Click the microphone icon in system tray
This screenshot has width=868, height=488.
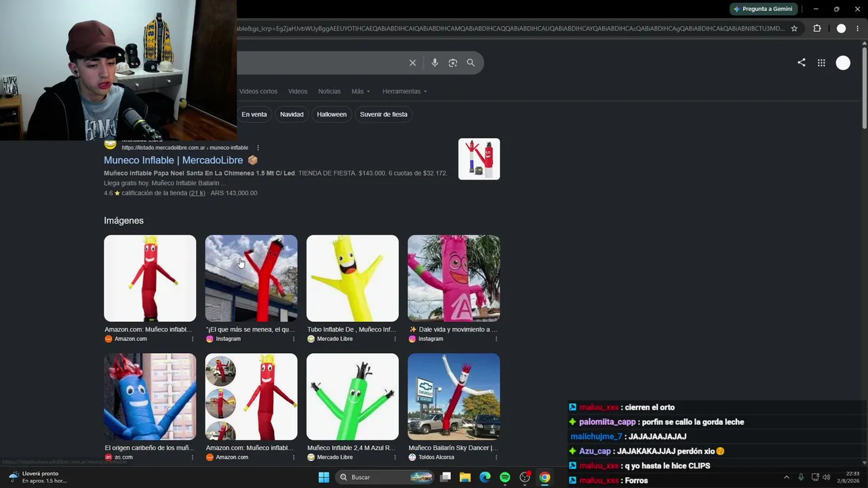(801, 477)
